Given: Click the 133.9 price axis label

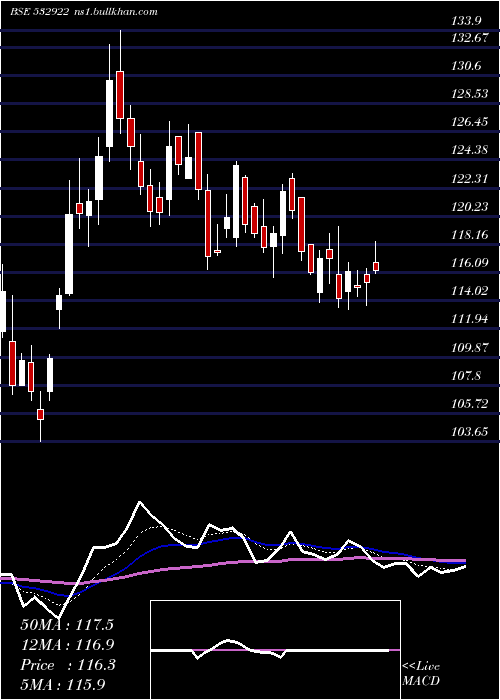Looking at the screenshot, I should [467, 20].
